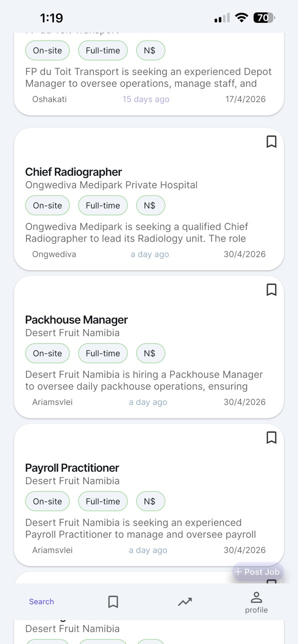Tap the Oshakati location label

point(49,99)
